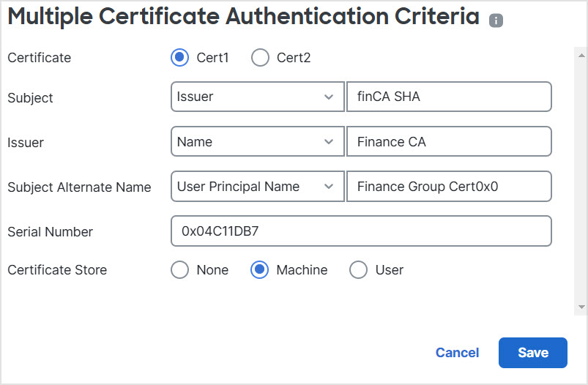Expand the User Principal Name dropdown

256,187
